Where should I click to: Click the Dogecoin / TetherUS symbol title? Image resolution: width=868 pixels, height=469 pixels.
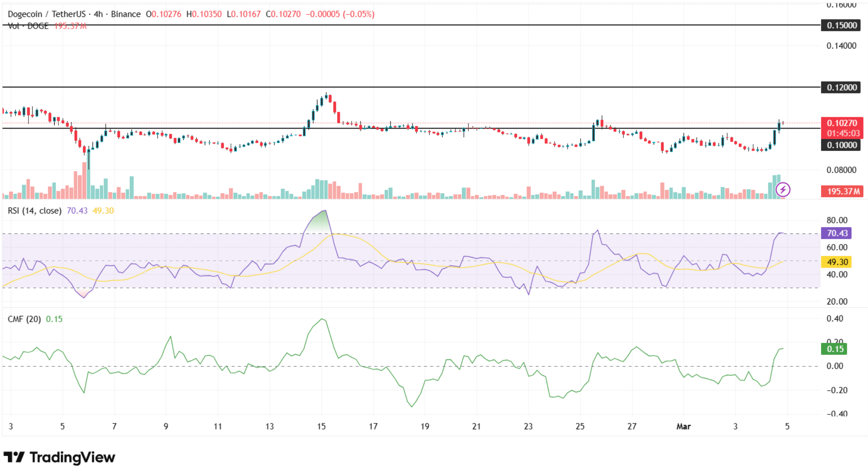(x=46, y=14)
